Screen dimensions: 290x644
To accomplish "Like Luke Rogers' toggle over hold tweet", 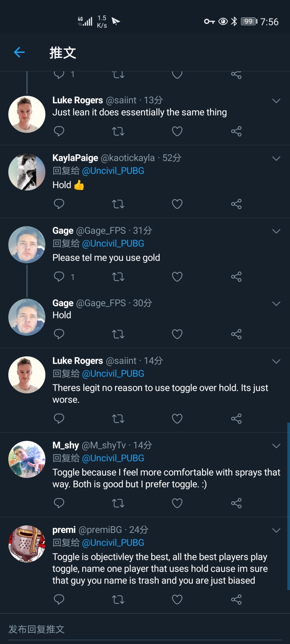I will click(x=177, y=419).
